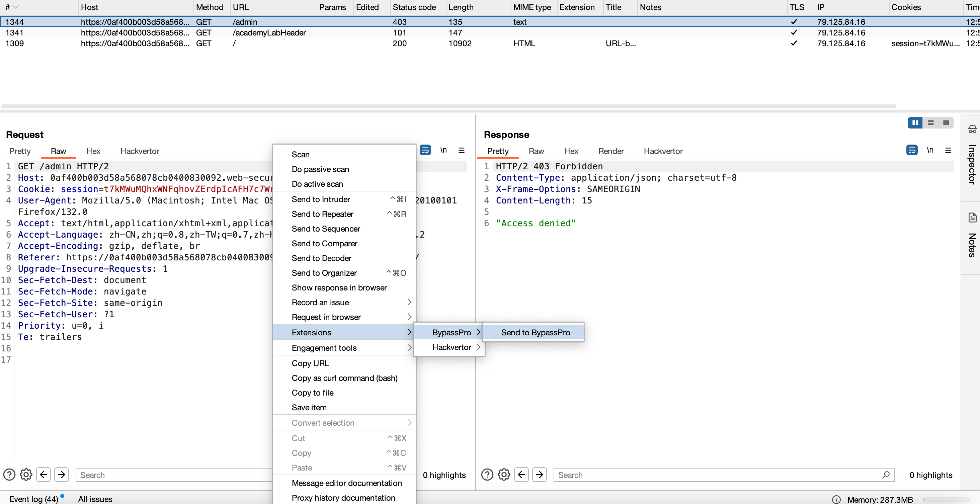Open help icon under Request editor
This screenshot has height=504, width=980.
9,474
